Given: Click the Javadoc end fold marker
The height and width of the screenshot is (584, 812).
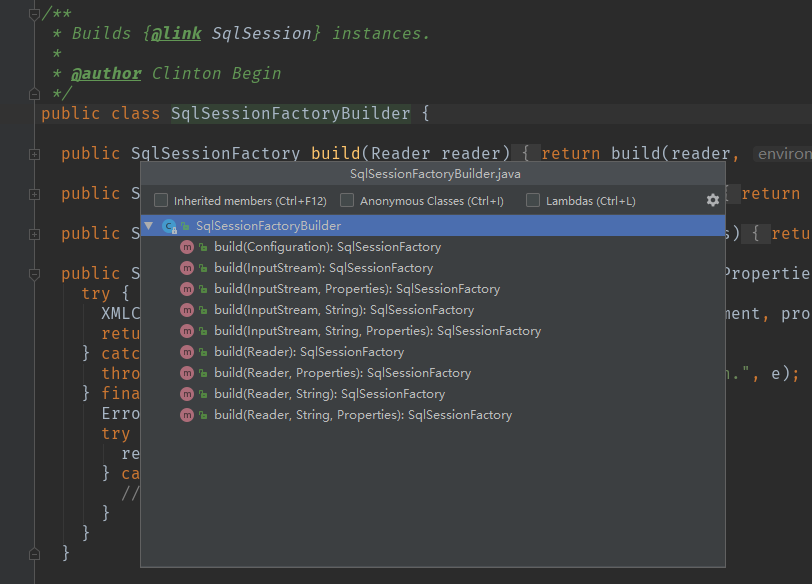Looking at the screenshot, I should click(x=34, y=94).
